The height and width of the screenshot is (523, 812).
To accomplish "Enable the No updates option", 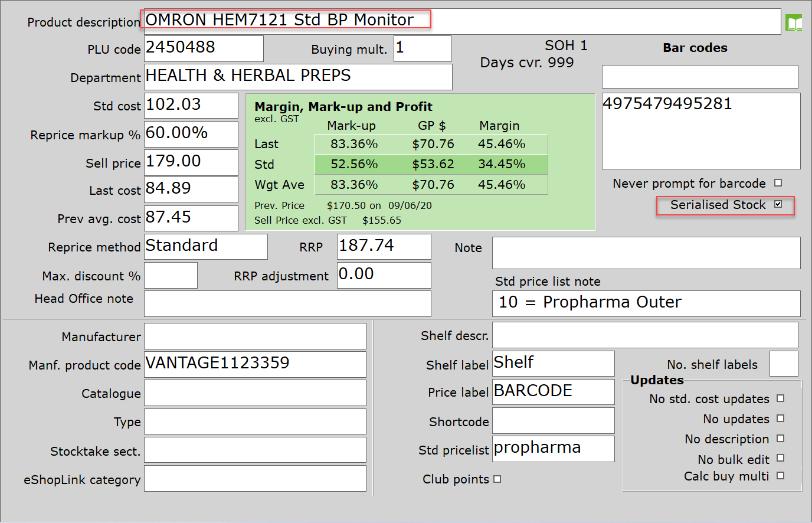I will [781, 419].
